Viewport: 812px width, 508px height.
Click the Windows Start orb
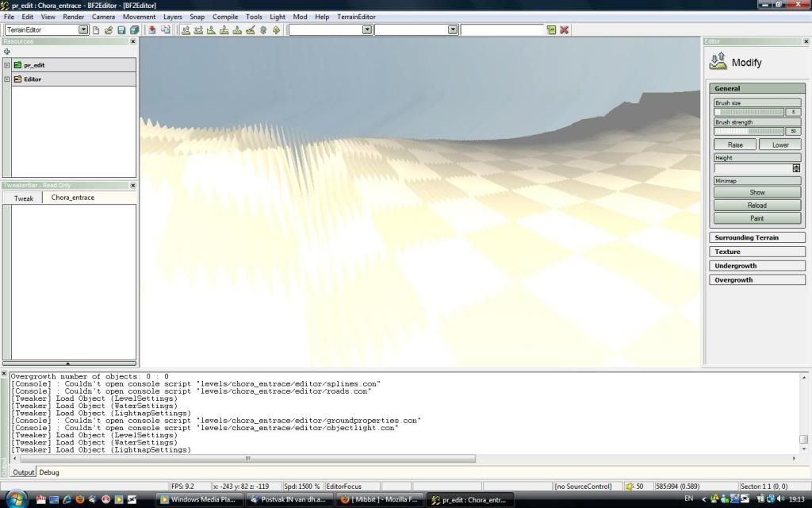pos(15,499)
